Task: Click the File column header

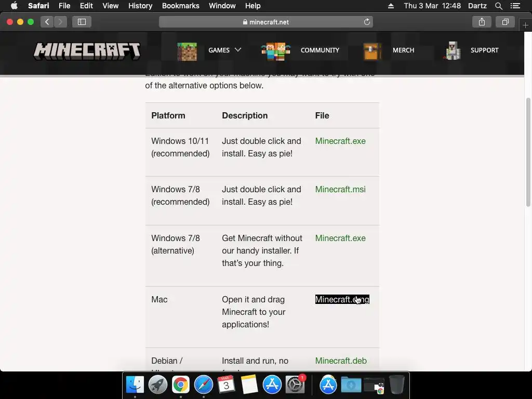Action: tap(322, 115)
